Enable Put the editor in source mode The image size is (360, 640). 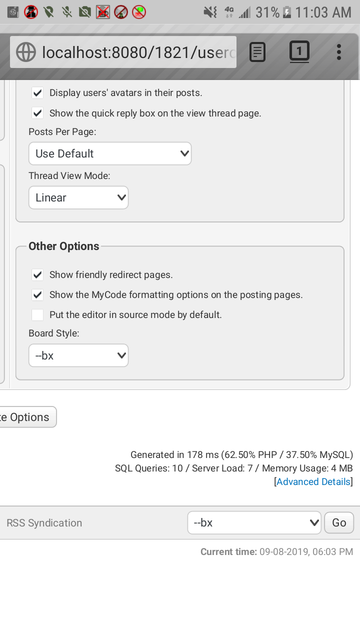38,315
